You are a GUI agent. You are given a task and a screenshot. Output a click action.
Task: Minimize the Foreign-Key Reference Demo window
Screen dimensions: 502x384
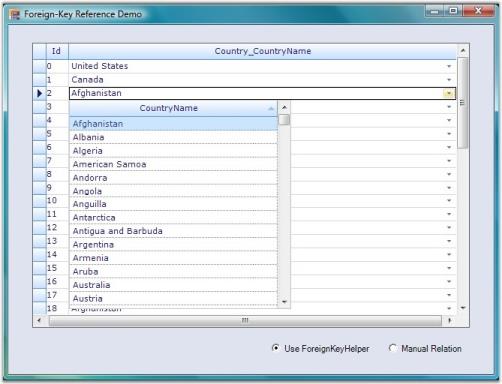[x=434, y=12]
